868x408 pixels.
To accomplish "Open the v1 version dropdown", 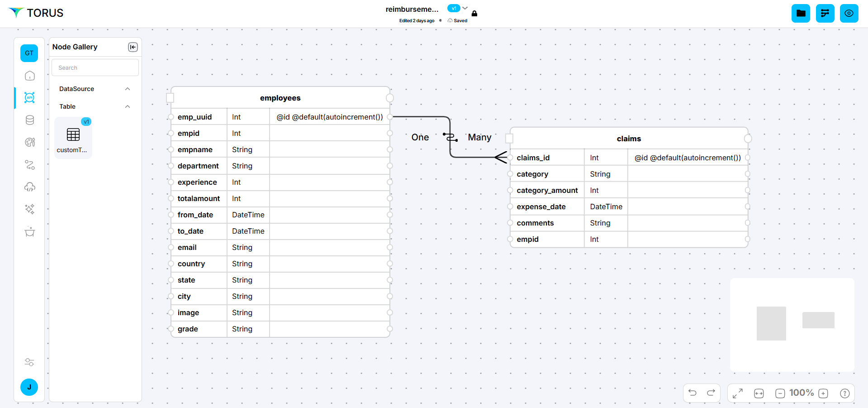I will [465, 8].
